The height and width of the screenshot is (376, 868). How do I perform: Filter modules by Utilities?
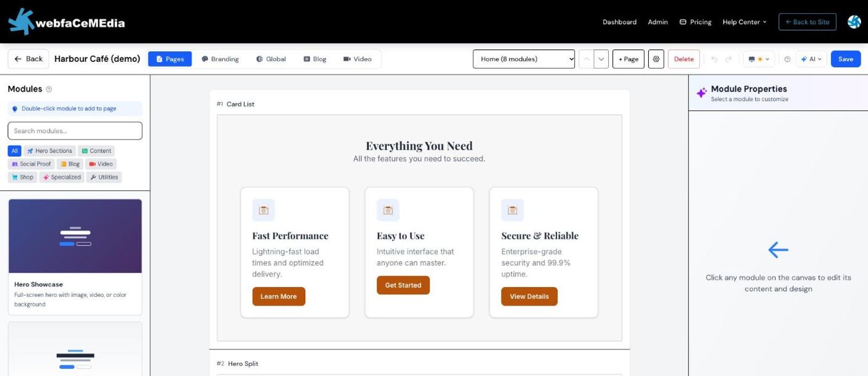pyautogui.click(x=104, y=177)
